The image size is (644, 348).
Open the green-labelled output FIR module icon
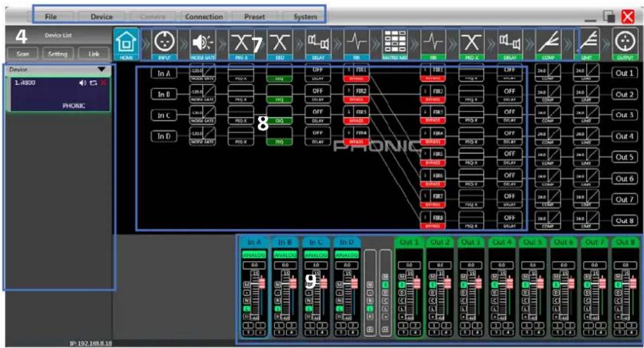click(433, 45)
